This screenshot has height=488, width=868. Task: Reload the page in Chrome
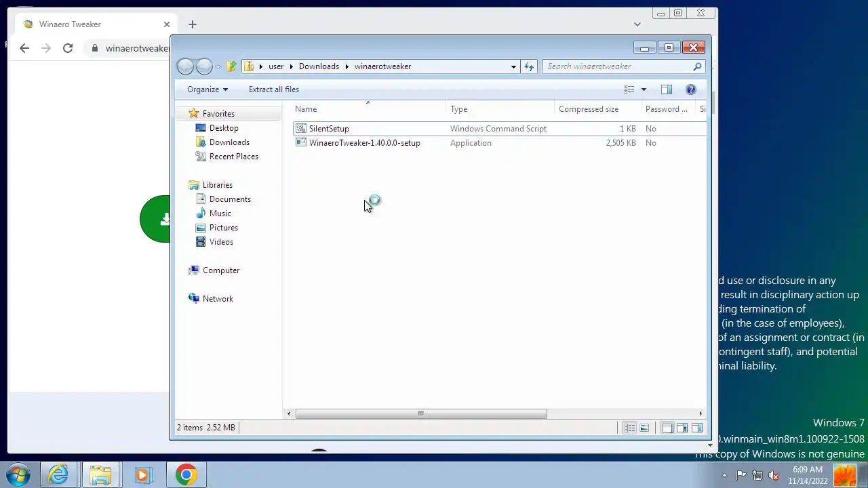(68, 48)
